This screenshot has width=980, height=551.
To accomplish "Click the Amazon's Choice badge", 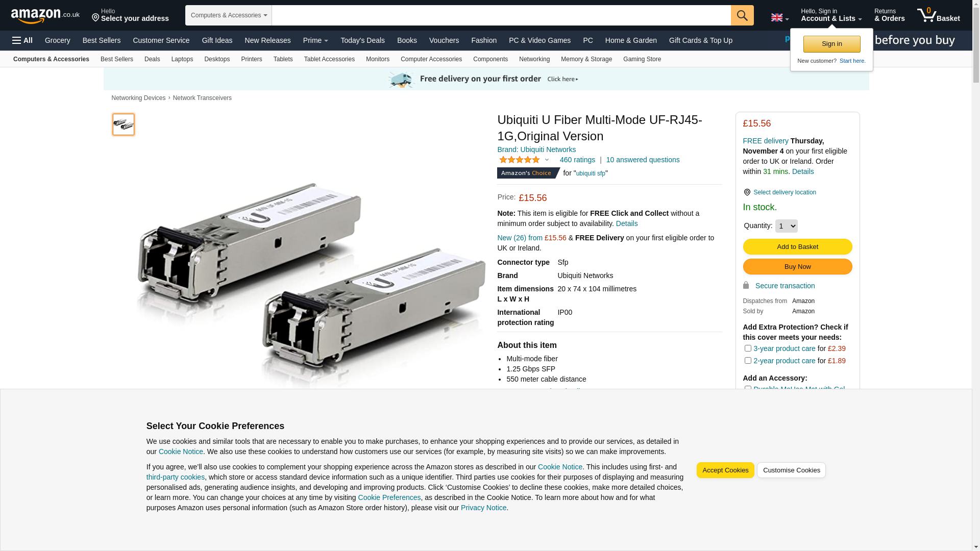I will click(x=528, y=173).
